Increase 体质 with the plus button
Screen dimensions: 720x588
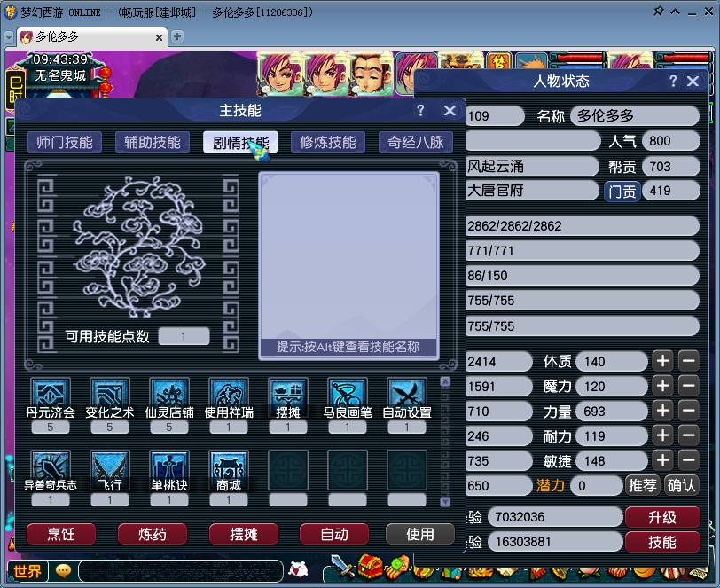(662, 361)
